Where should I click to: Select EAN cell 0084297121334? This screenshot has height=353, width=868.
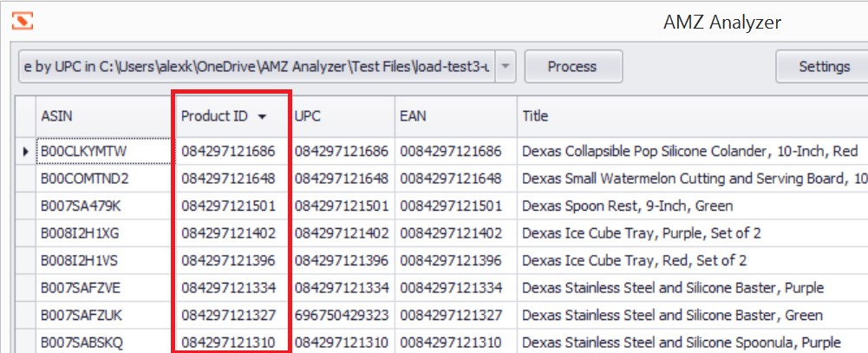pos(456,288)
